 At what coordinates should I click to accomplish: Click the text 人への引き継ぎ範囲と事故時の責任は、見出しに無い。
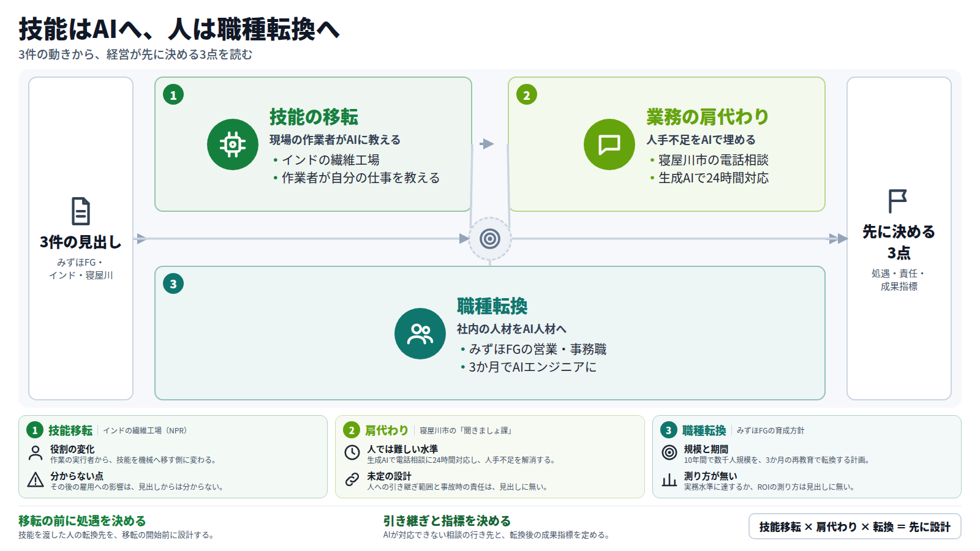[x=458, y=487]
